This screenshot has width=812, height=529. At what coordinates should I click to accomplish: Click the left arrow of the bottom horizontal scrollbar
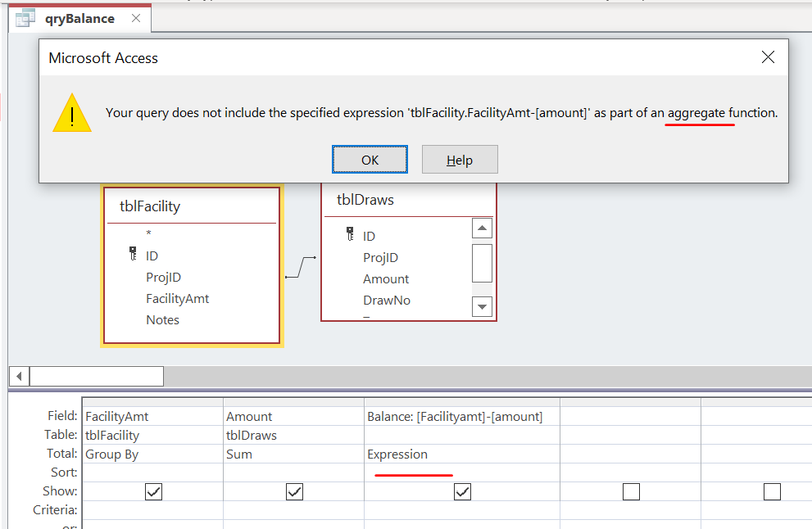coord(18,375)
